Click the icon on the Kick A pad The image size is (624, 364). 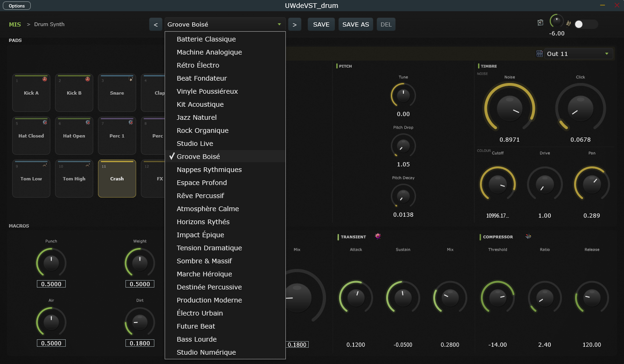tap(45, 79)
